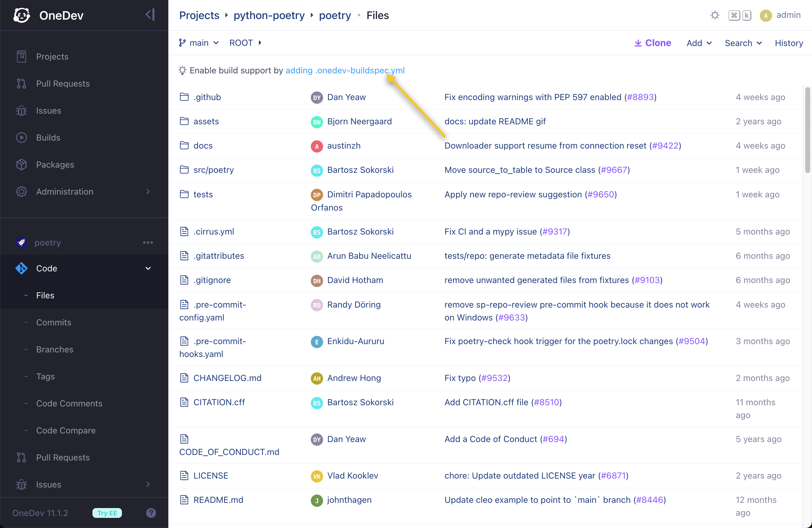This screenshot has width=812, height=528.
Task: Open the src/poetry folder
Action: [213, 170]
